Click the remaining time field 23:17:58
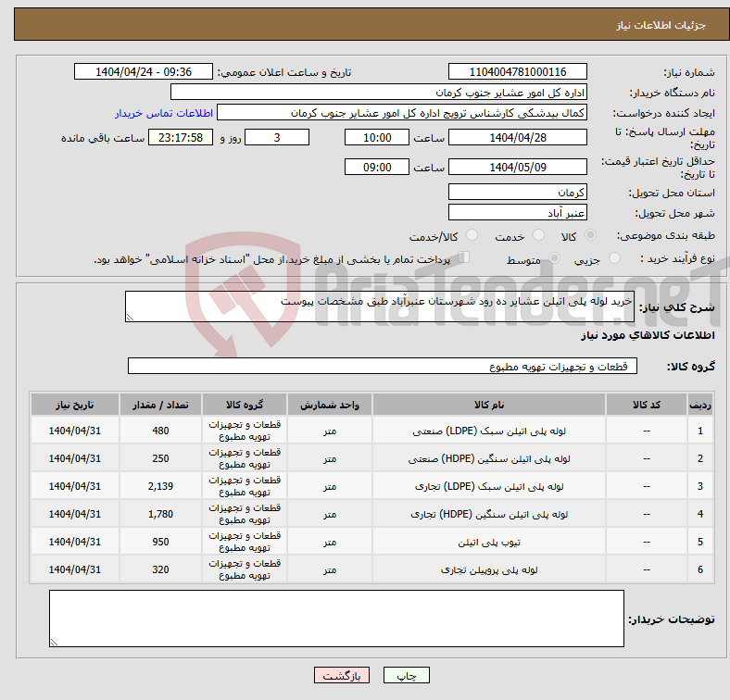730x700 pixels. (180, 137)
